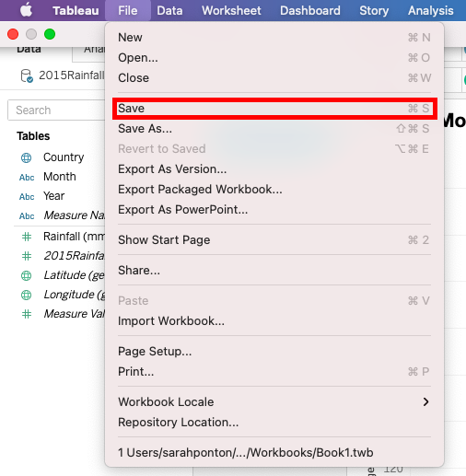Click the Tables section heading
Screen dimensions: 466x476
[33, 136]
